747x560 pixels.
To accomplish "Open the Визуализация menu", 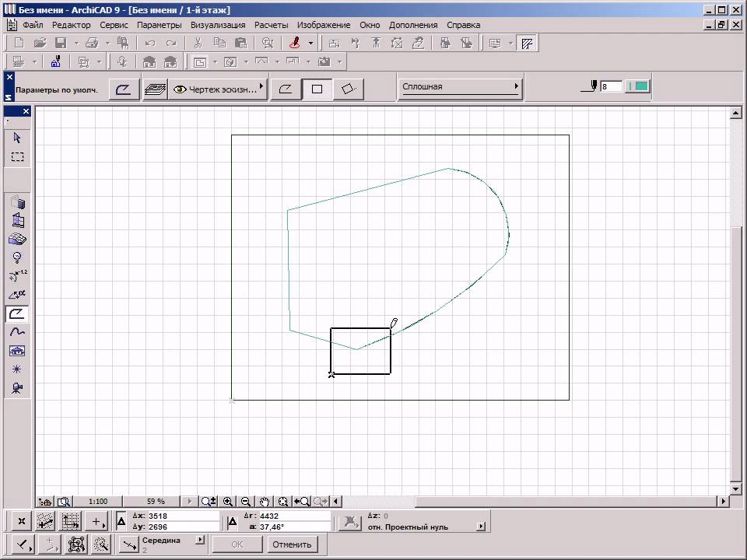I will pyautogui.click(x=218, y=25).
